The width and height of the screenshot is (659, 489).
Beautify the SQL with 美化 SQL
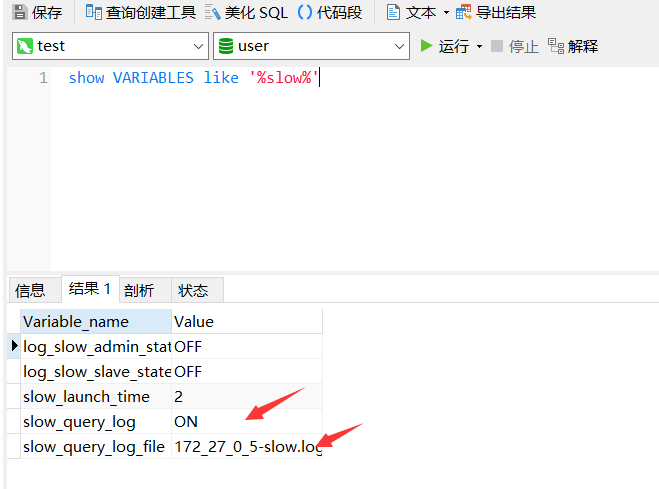coord(246,12)
